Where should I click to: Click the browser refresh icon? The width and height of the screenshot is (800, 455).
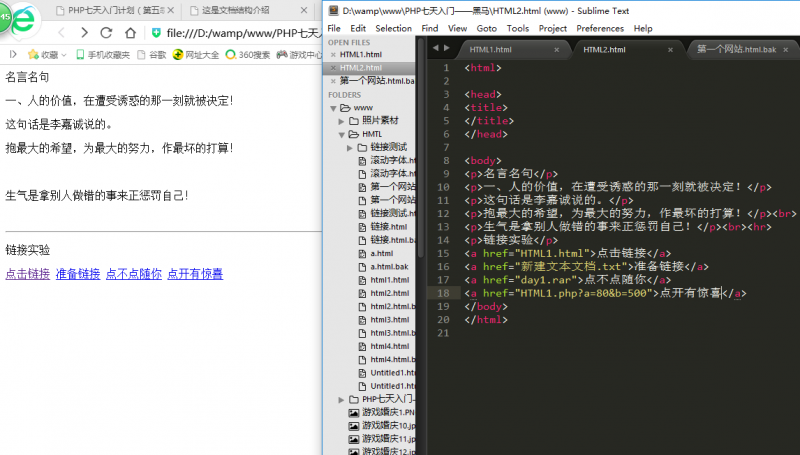click(x=105, y=33)
